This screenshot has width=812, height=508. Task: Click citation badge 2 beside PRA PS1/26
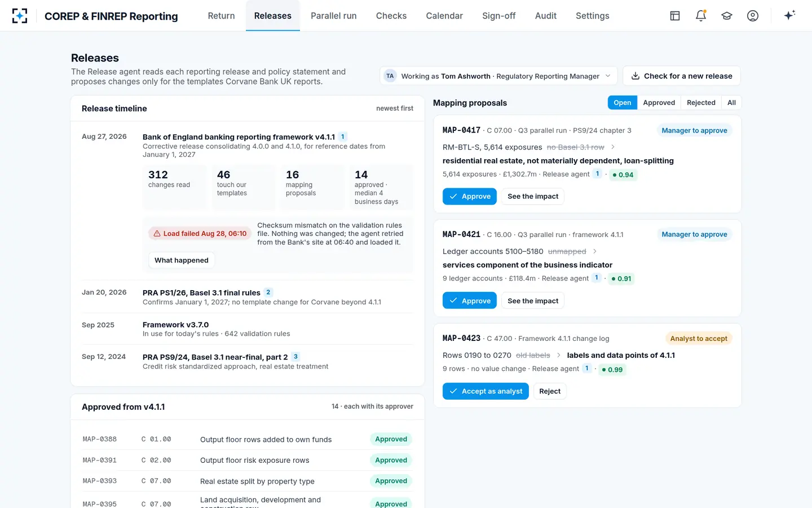(268, 292)
